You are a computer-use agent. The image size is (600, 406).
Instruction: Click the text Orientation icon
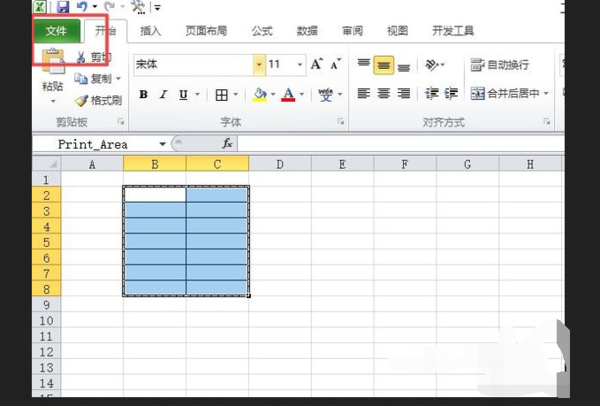pyautogui.click(x=432, y=65)
